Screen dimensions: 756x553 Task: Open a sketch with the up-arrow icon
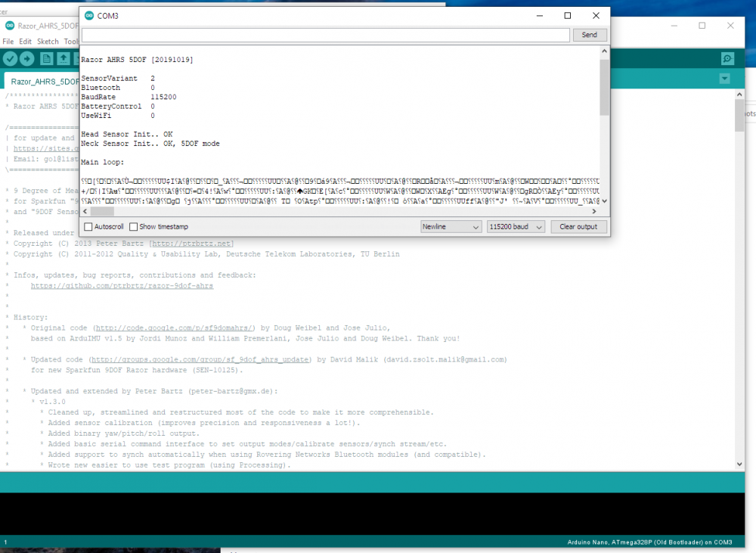(x=64, y=58)
